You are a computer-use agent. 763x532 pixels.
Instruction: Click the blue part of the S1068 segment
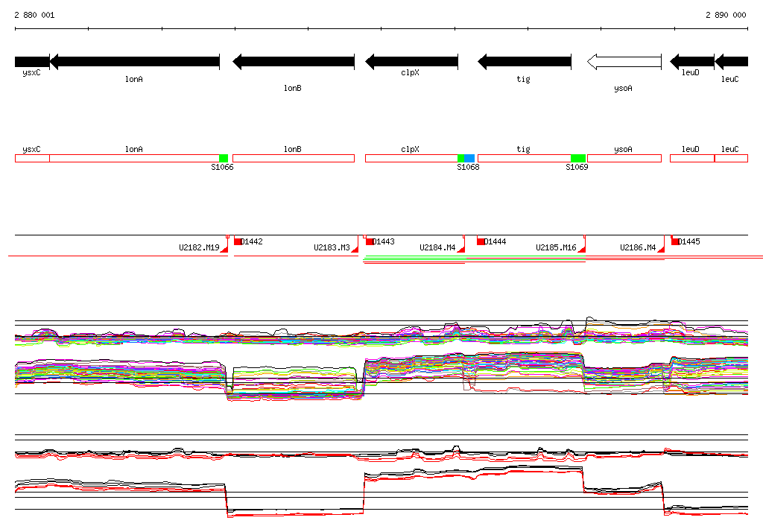coord(469,158)
